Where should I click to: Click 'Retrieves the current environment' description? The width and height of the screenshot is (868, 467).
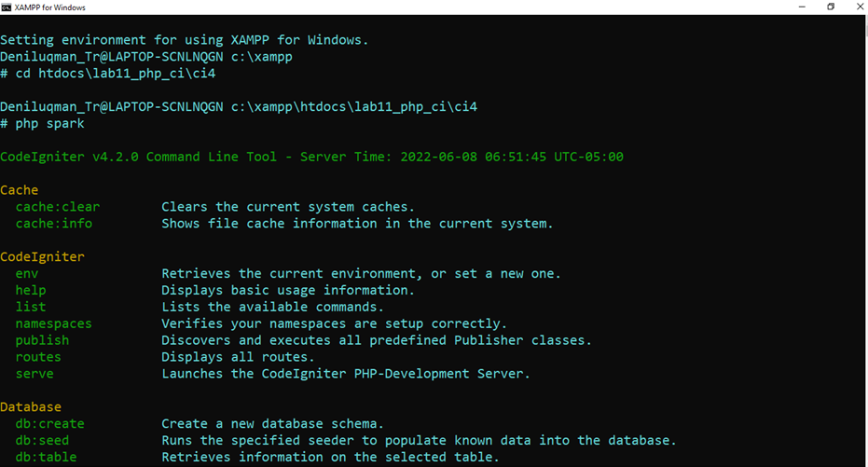coord(361,273)
